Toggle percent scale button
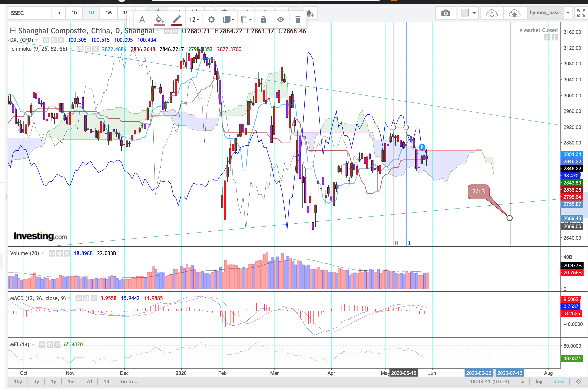 coord(522,381)
